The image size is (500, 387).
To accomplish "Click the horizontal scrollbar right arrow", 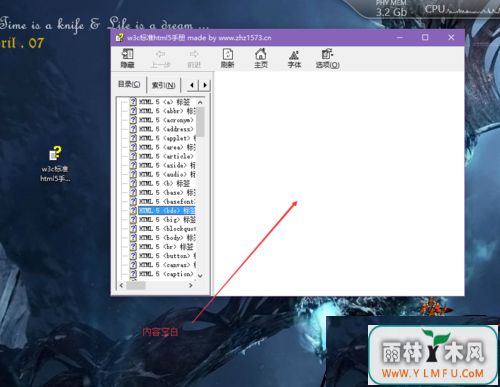I will [191, 285].
